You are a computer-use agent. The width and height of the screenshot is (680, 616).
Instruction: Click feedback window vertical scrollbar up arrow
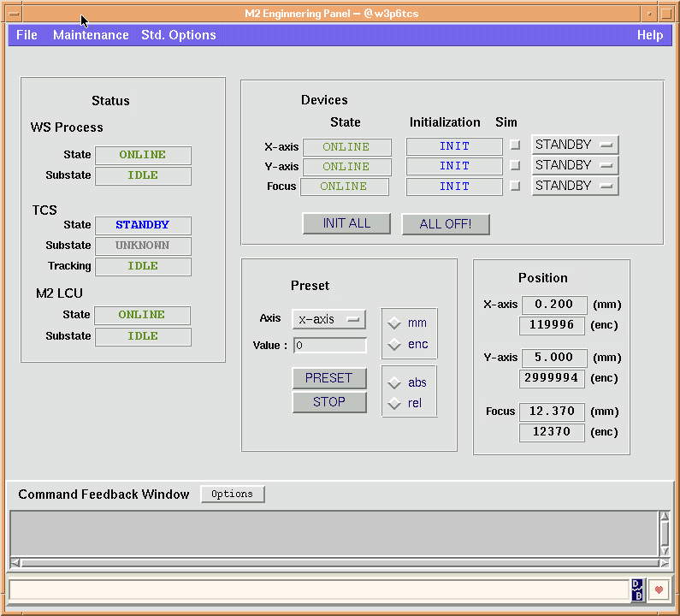665,516
